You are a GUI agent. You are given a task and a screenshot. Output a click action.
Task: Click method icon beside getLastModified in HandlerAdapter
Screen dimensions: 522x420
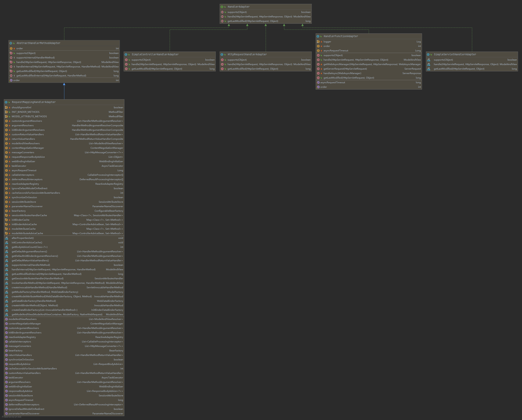point(222,21)
